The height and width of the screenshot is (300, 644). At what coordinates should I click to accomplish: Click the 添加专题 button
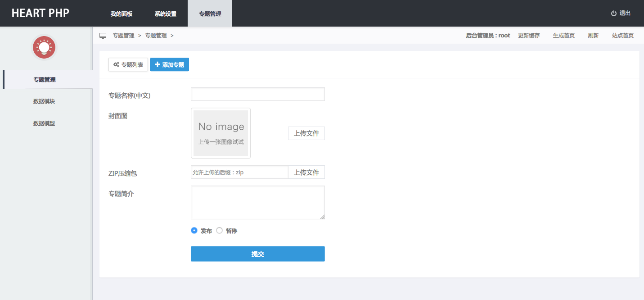[169, 65]
